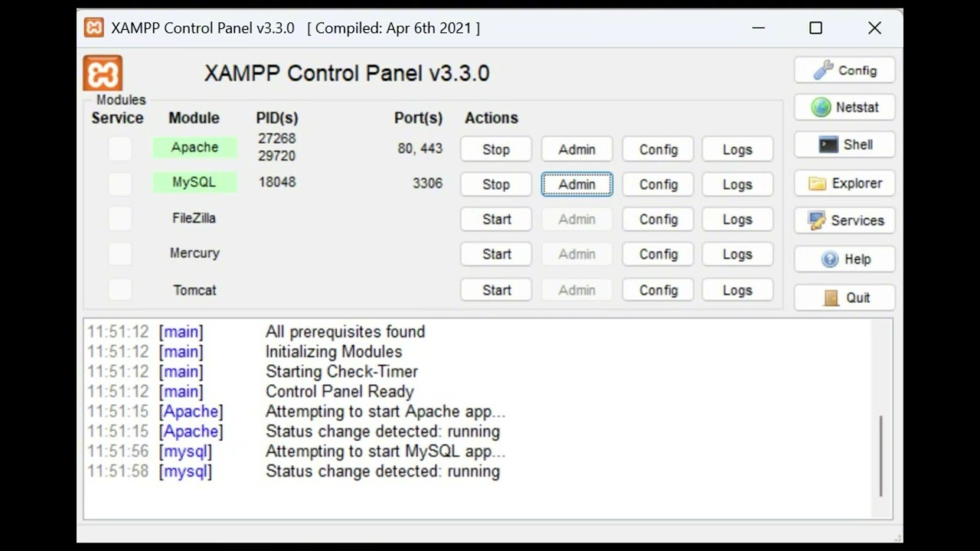Click the XAMPP logo in the title bar
Viewport: 980px width, 551px height.
(x=94, y=28)
